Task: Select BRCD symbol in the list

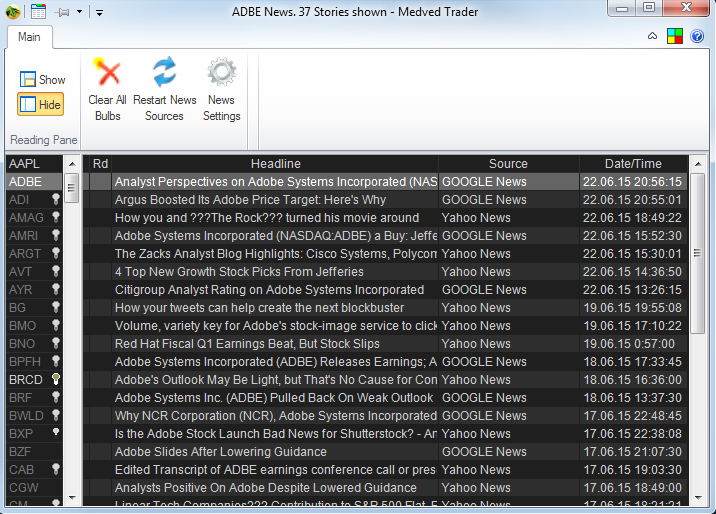Action: click(x=26, y=379)
